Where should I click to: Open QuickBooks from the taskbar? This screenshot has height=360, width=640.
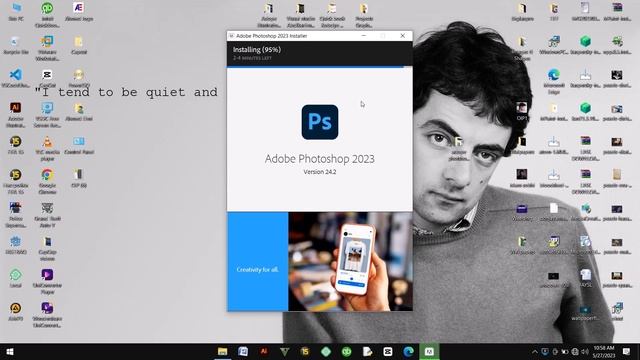click(346, 351)
